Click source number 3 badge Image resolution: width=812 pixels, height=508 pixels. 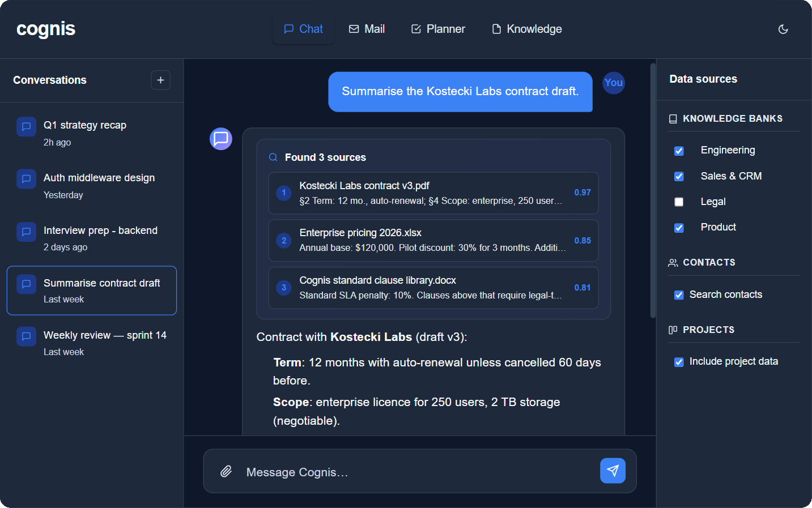284,288
